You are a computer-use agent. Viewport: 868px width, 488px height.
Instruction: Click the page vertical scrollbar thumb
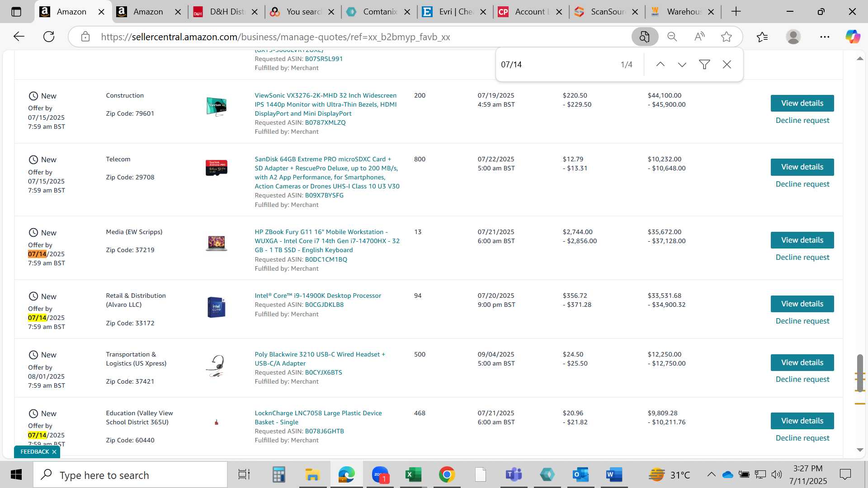click(860, 373)
